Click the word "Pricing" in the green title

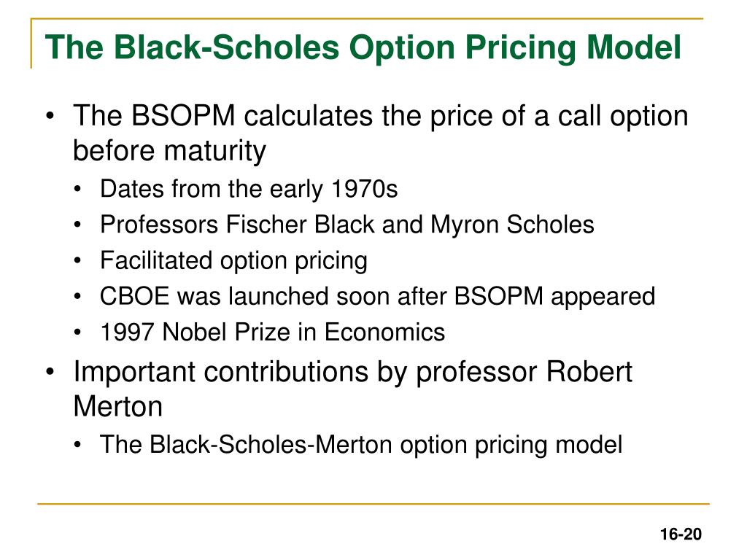click(521, 49)
